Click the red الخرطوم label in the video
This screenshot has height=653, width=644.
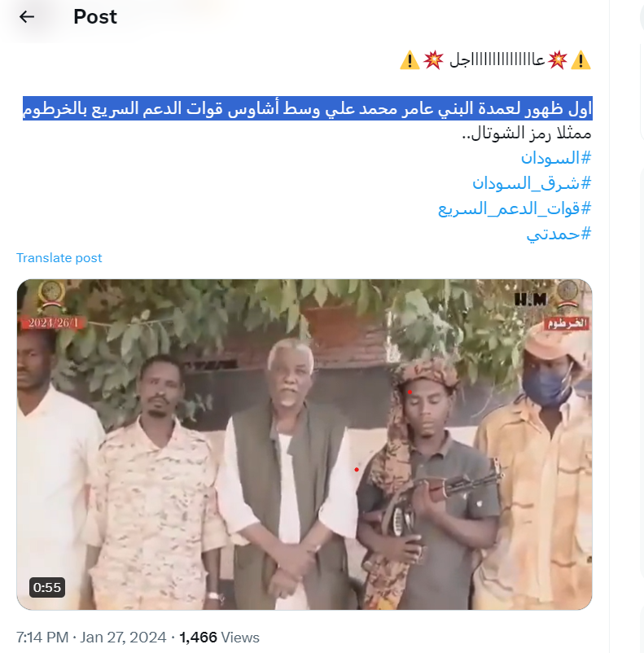coord(567,323)
